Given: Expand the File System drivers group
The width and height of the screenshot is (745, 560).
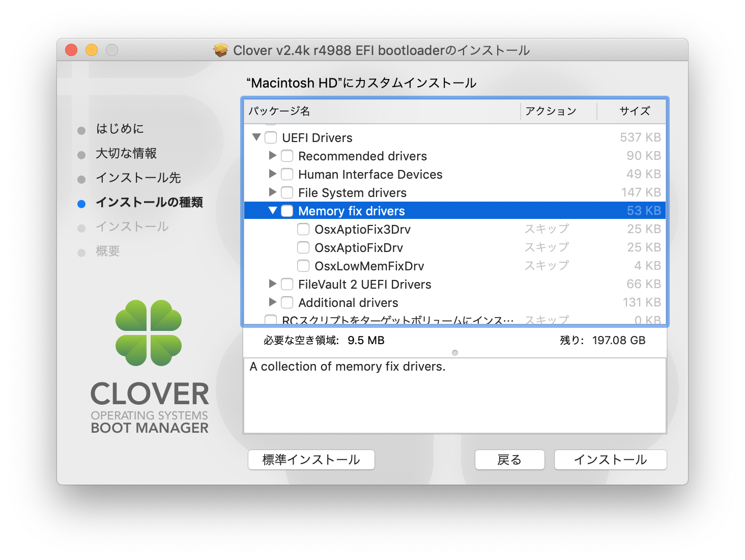Looking at the screenshot, I should click(273, 192).
